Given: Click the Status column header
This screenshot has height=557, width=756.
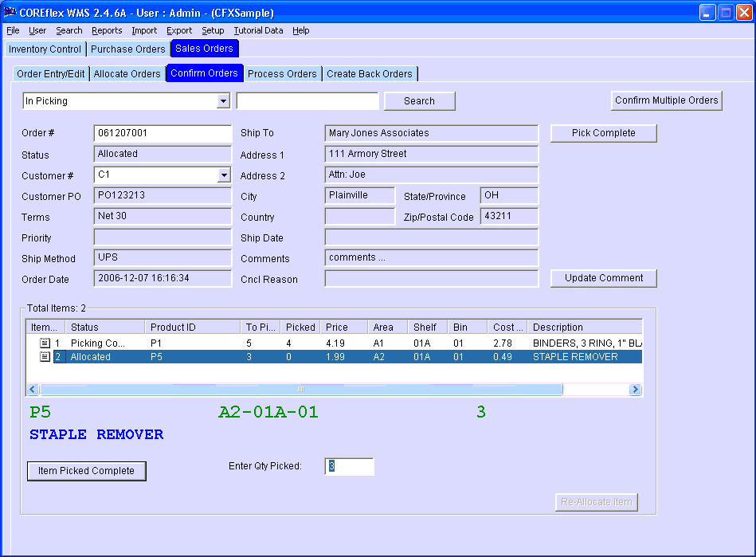Looking at the screenshot, I should click(x=105, y=327).
